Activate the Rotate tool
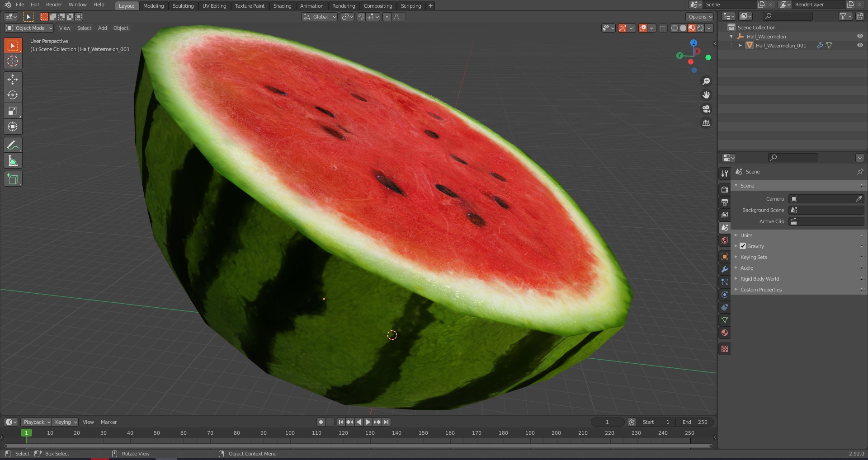 point(13,95)
